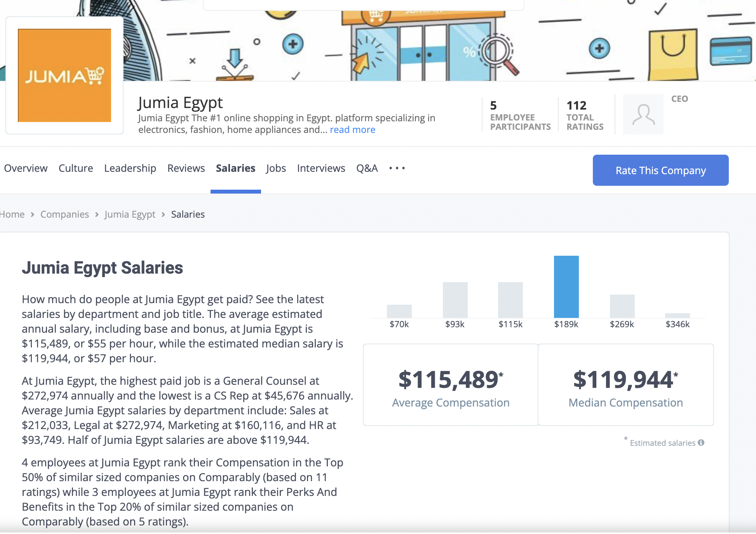The height and width of the screenshot is (534, 756).
Task: Switch to the Culture tab
Action: [x=76, y=168]
